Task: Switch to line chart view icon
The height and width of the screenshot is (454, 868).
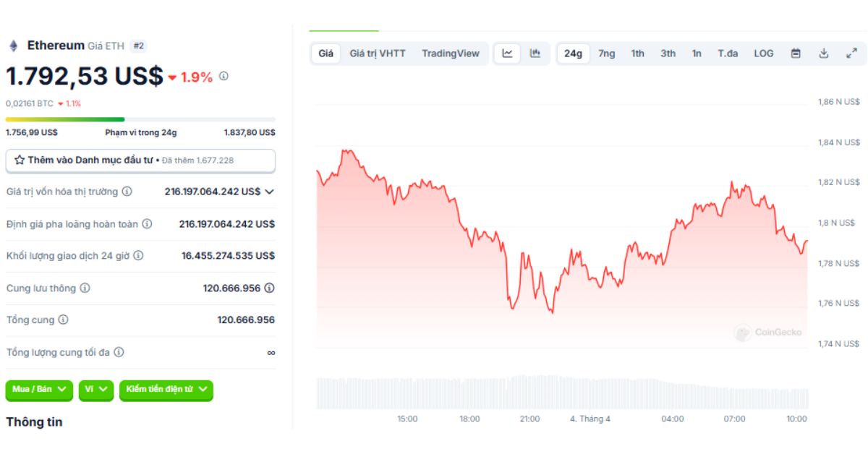Action: pos(508,53)
